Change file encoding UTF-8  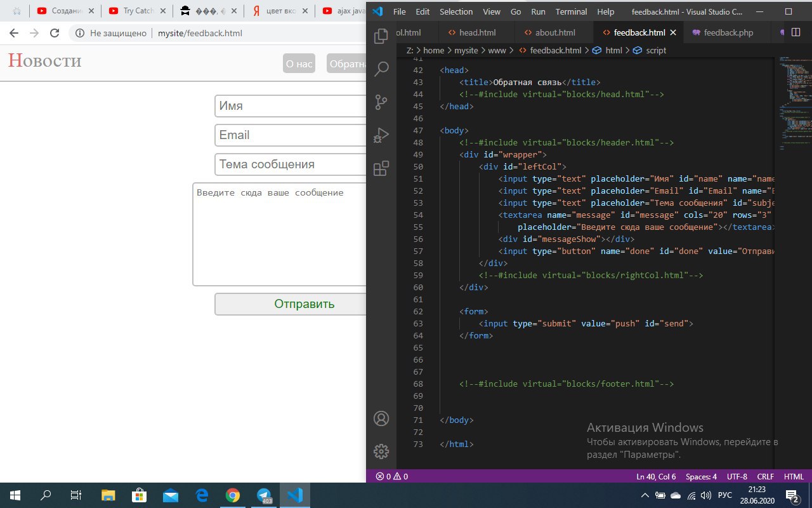(x=737, y=476)
